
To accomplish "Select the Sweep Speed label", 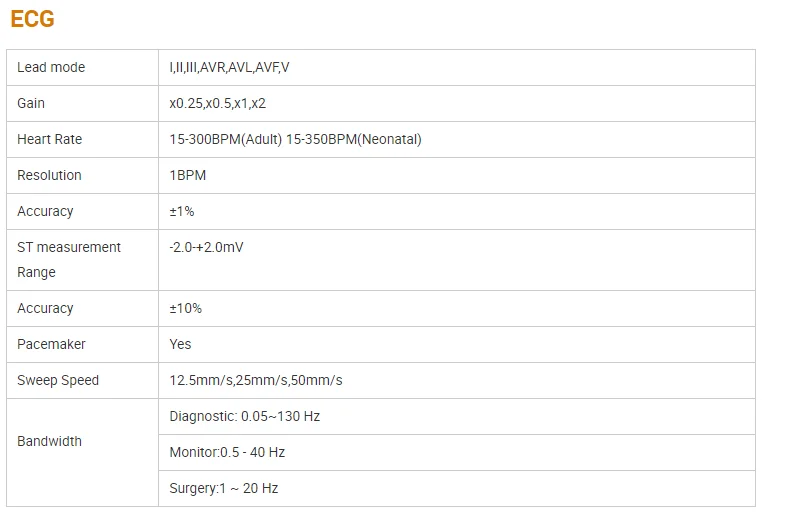I will (58, 381).
